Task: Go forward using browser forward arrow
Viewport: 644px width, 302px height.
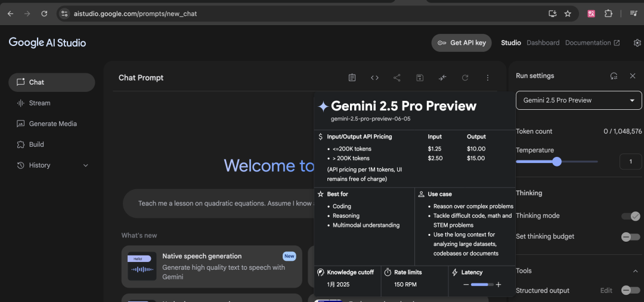Action: [27, 14]
